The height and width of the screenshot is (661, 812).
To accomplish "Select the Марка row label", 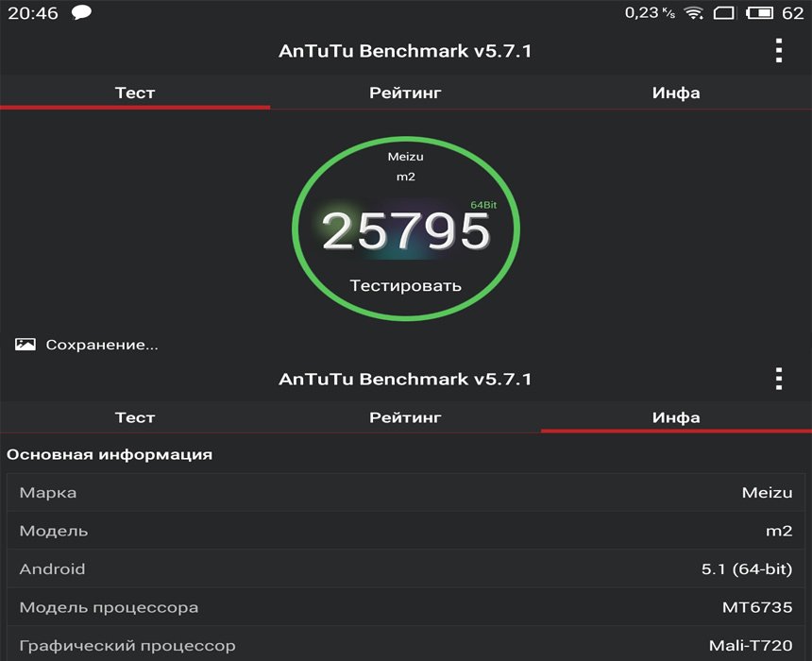I will pyautogui.click(x=47, y=493).
